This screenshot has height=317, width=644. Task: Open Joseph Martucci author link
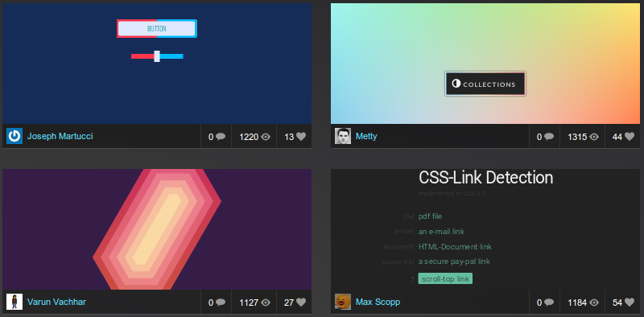click(60, 136)
